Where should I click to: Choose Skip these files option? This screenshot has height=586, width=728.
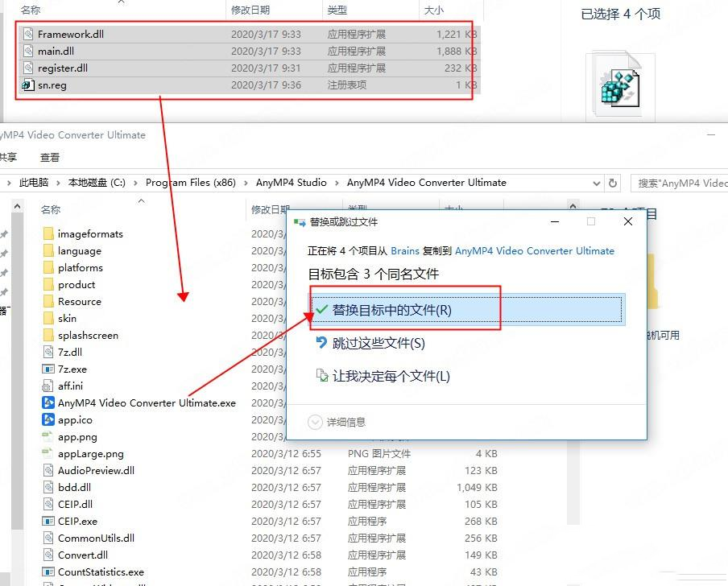(x=378, y=344)
